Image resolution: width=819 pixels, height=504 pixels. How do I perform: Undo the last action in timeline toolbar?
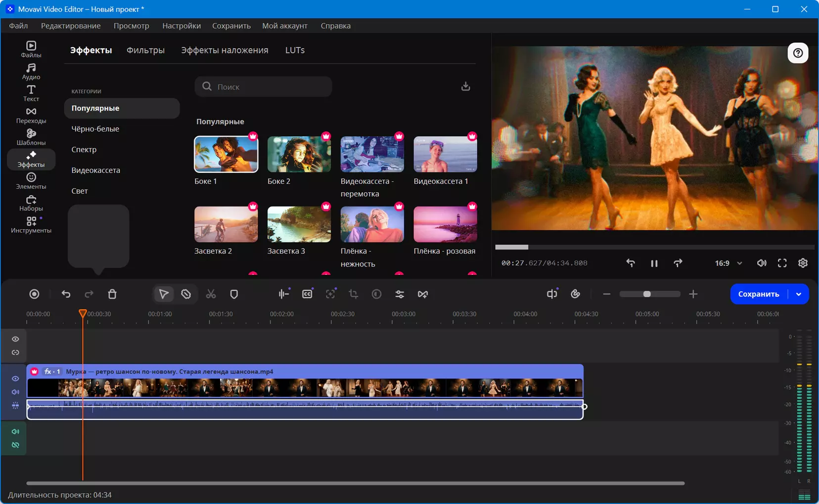click(66, 294)
